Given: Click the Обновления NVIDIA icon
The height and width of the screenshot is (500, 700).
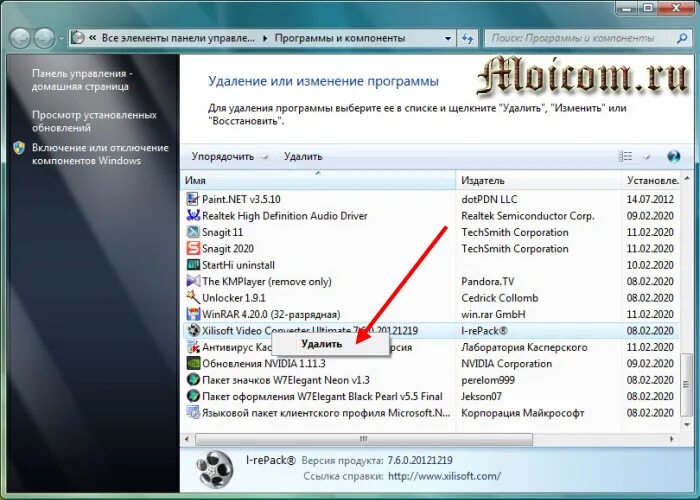Looking at the screenshot, I should (193, 364).
